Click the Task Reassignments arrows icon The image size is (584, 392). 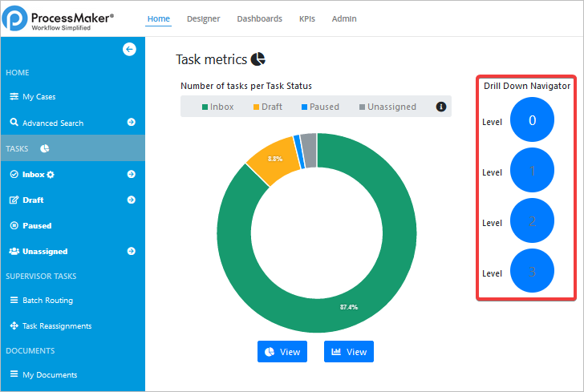14,326
